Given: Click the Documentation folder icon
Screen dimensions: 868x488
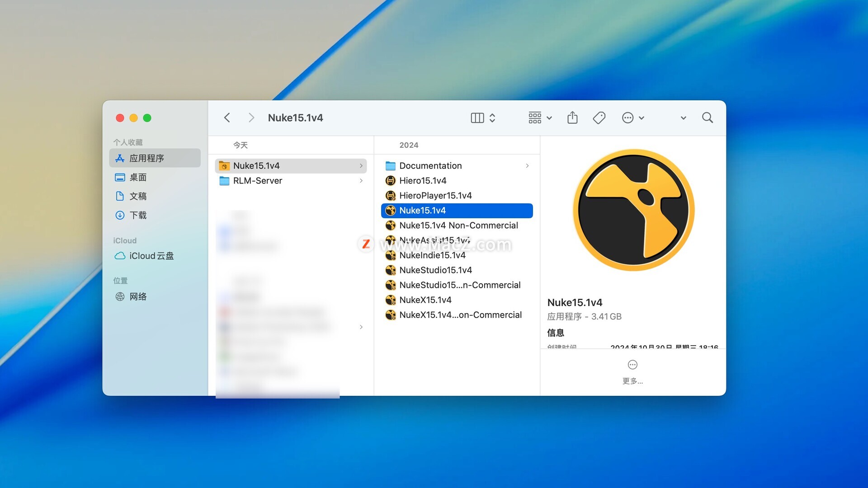Looking at the screenshot, I should click(x=391, y=166).
